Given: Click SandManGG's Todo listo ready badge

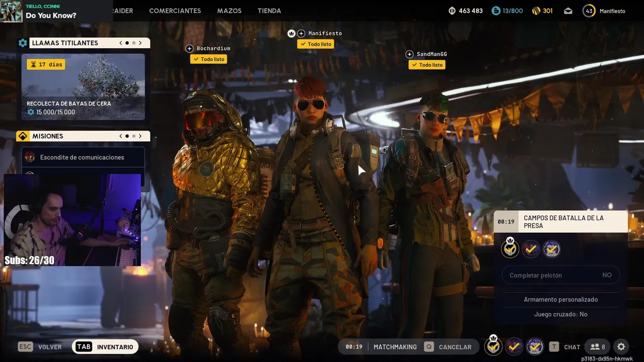Looking at the screenshot, I should pos(427,65).
